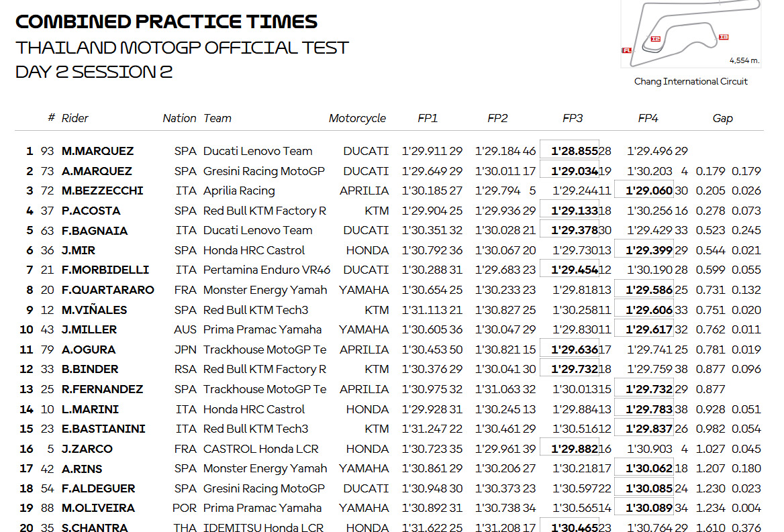Select F.QUARTARARO row rider name

click(x=107, y=290)
